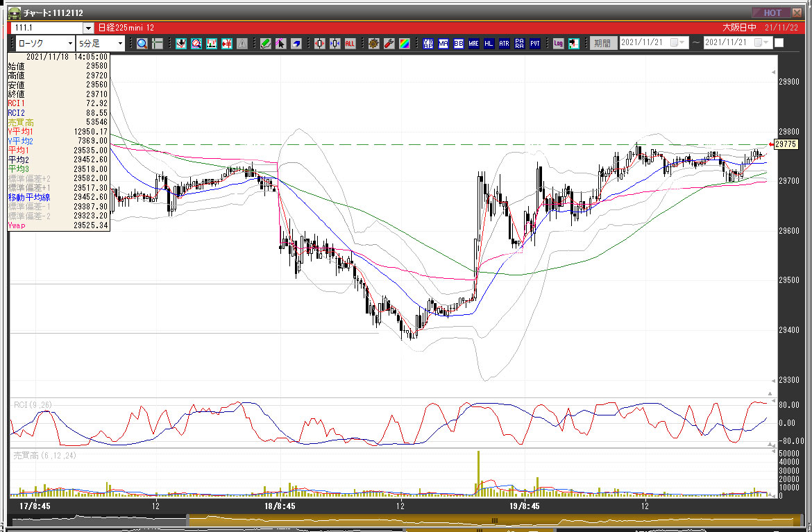Image resolution: width=812 pixels, height=532 pixels.
Task: Toggle the crosshair cursor icon
Action: (x=157, y=44)
